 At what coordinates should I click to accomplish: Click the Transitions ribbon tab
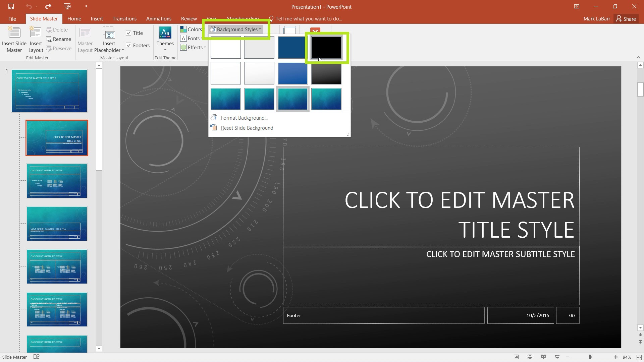pyautogui.click(x=124, y=18)
